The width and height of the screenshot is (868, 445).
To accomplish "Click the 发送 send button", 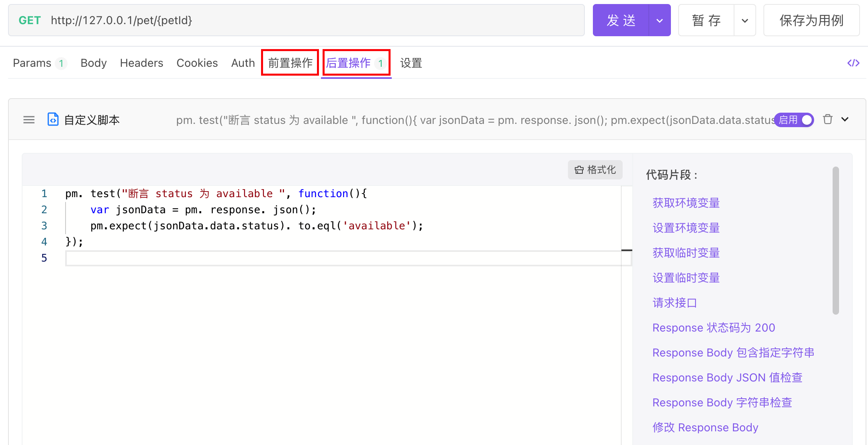I will (621, 21).
